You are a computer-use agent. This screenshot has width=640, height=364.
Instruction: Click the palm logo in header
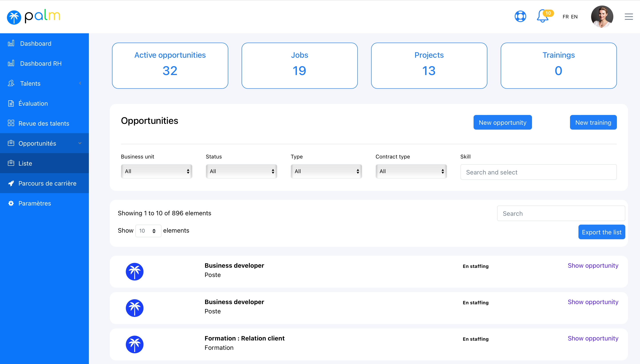(34, 17)
